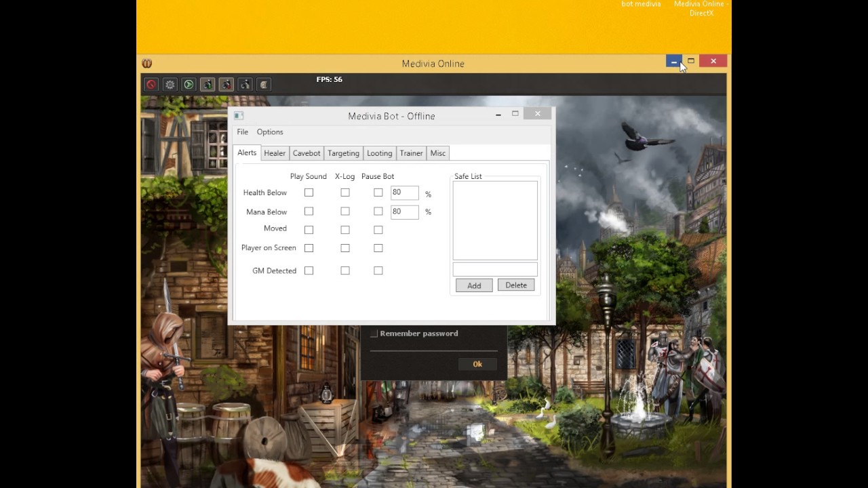Screen dimensions: 868x488
Task: Click the Add button under Safe List
Action: click(x=474, y=286)
